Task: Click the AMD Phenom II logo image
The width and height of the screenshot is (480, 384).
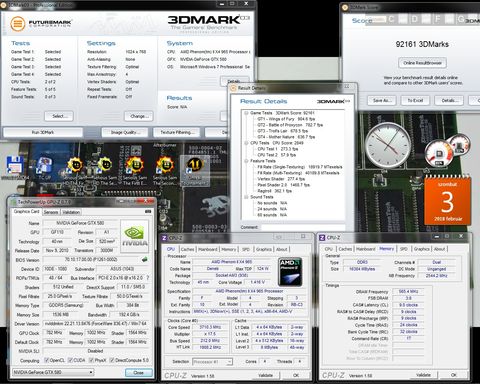Action: pyautogui.click(x=290, y=272)
